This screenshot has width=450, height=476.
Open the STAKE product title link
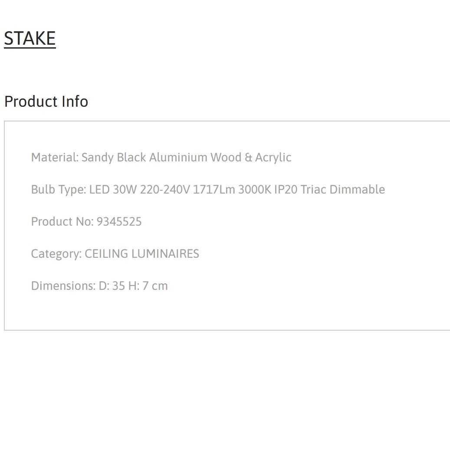[30, 38]
